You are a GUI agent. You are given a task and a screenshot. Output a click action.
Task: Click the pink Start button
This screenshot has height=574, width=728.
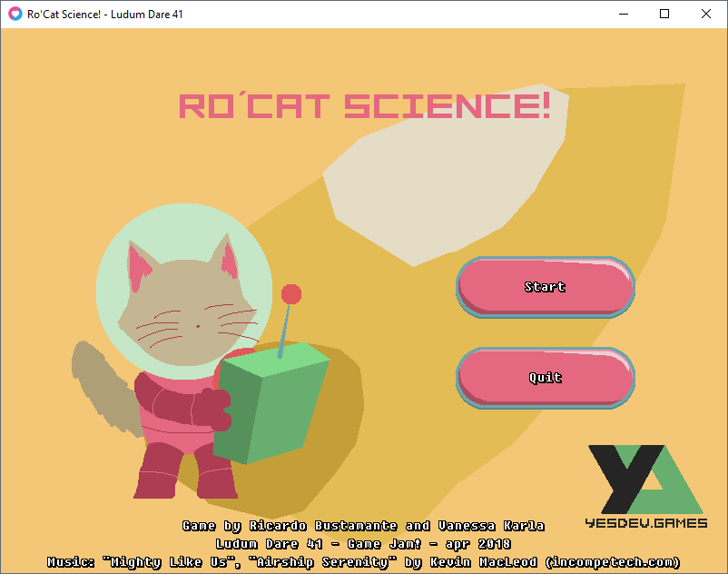point(545,287)
